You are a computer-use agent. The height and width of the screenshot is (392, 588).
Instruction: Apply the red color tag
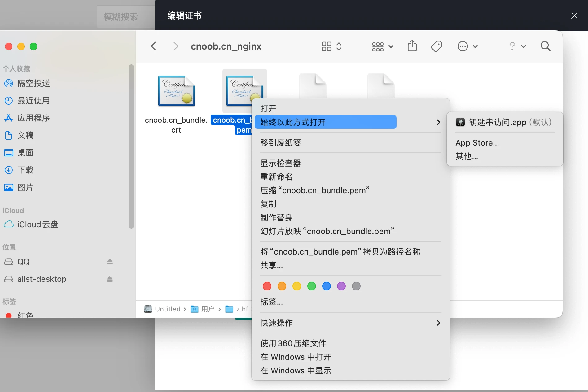267,286
